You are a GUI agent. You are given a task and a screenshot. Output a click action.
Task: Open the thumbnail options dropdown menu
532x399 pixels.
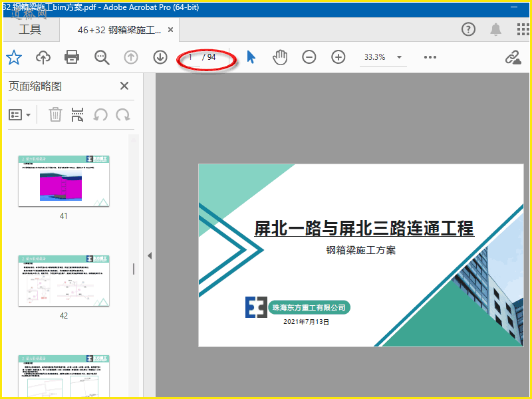tap(20, 115)
